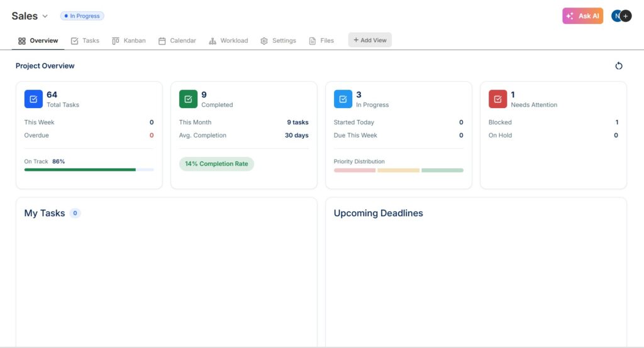Click the blue In Progress icon
This screenshot has width=644, height=348.
click(343, 99)
